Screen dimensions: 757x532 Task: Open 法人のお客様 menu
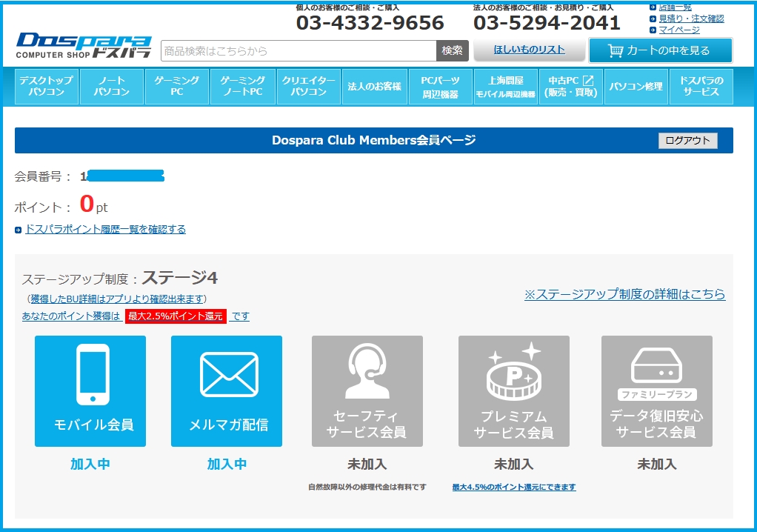(375, 87)
